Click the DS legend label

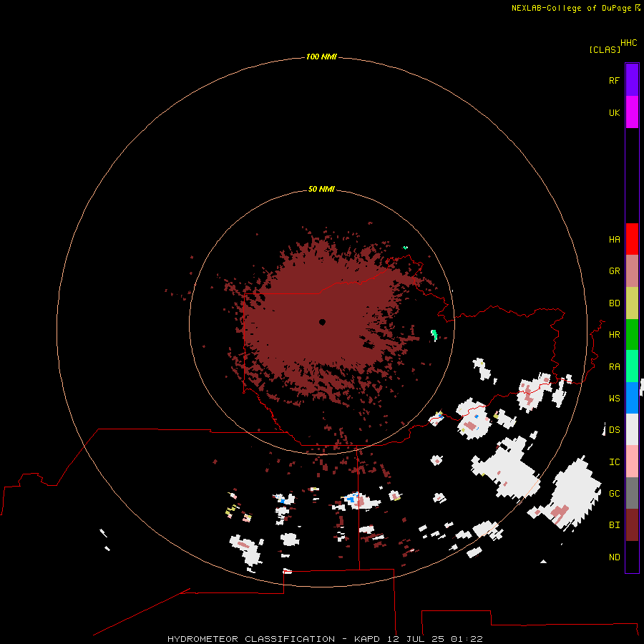614,430
